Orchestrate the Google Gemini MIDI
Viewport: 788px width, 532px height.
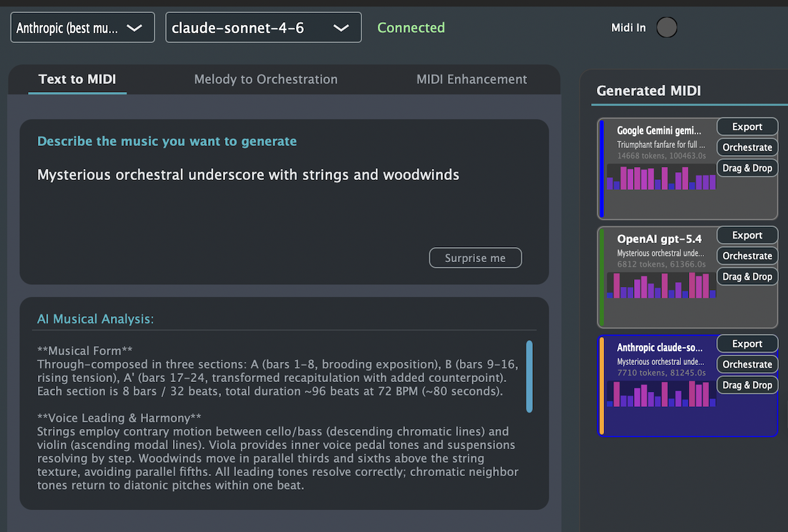coord(748,147)
